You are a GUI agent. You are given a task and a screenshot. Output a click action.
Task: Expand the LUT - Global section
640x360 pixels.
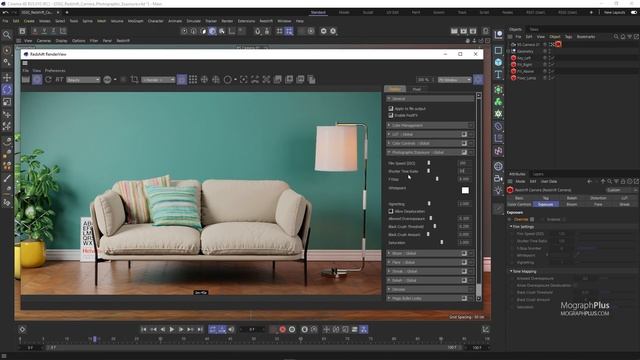click(x=389, y=134)
